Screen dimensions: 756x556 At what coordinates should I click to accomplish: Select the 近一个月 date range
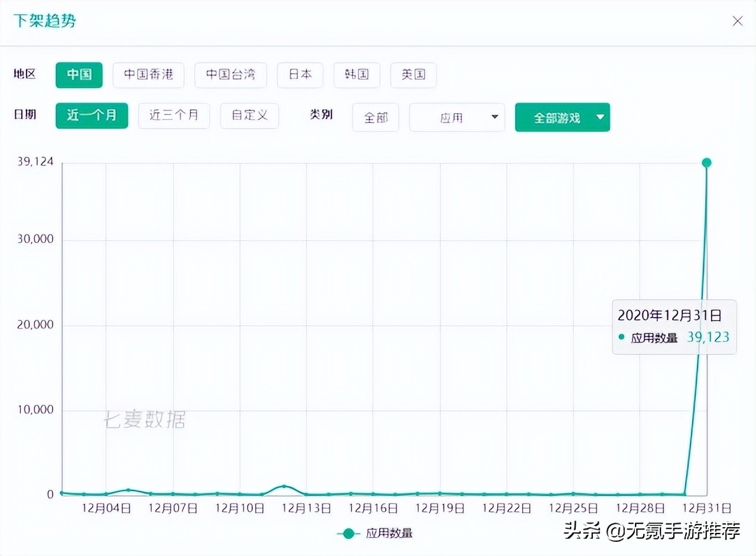click(x=92, y=116)
